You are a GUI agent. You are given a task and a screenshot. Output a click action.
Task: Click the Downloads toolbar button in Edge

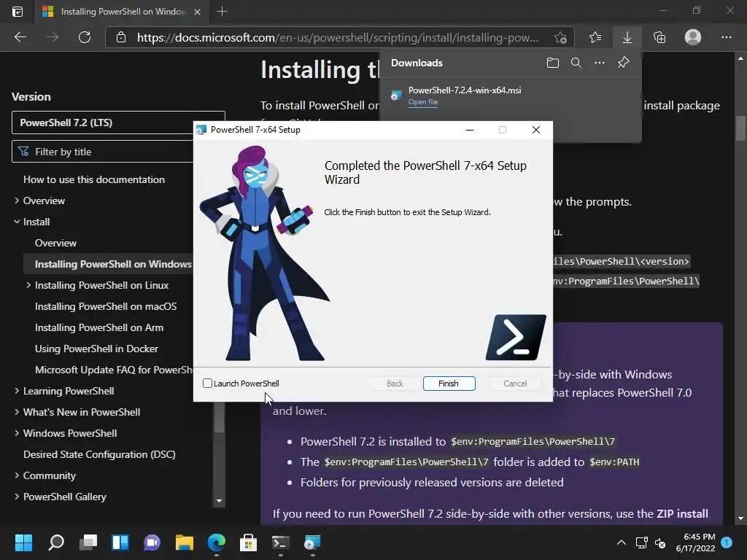pos(627,37)
